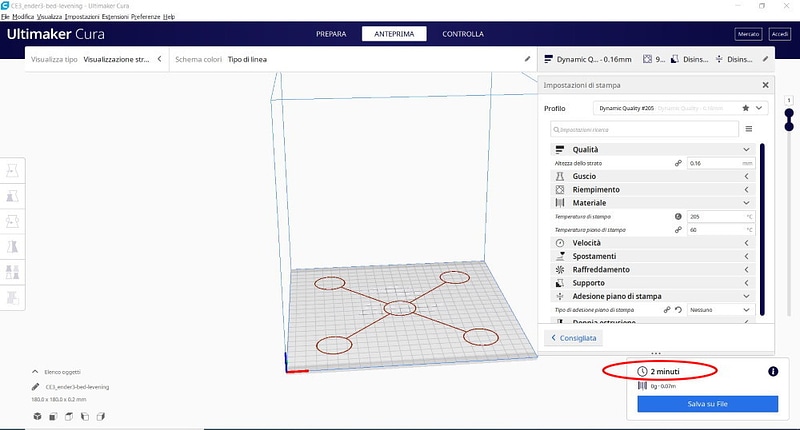Click link icon for Altezza dello strato
The height and width of the screenshot is (430, 800).
tap(678, 163)
